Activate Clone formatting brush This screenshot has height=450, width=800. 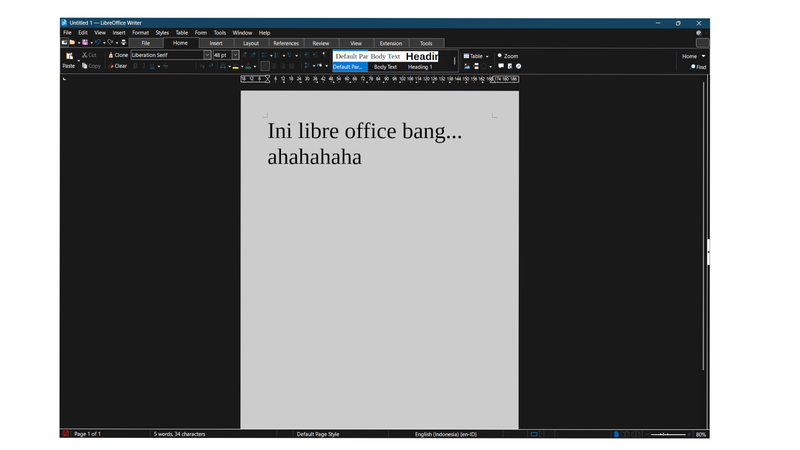pos(118,55)
